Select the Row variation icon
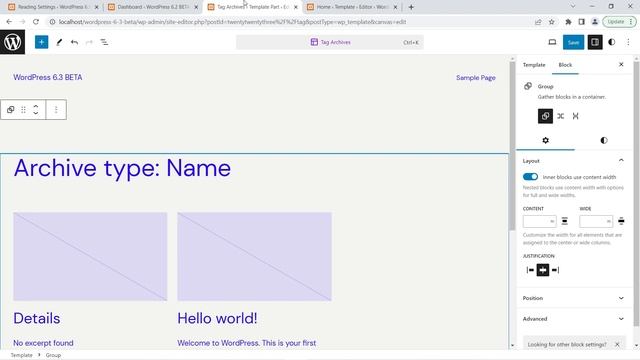Screen dimensions: 640x360 pos(561,116)
